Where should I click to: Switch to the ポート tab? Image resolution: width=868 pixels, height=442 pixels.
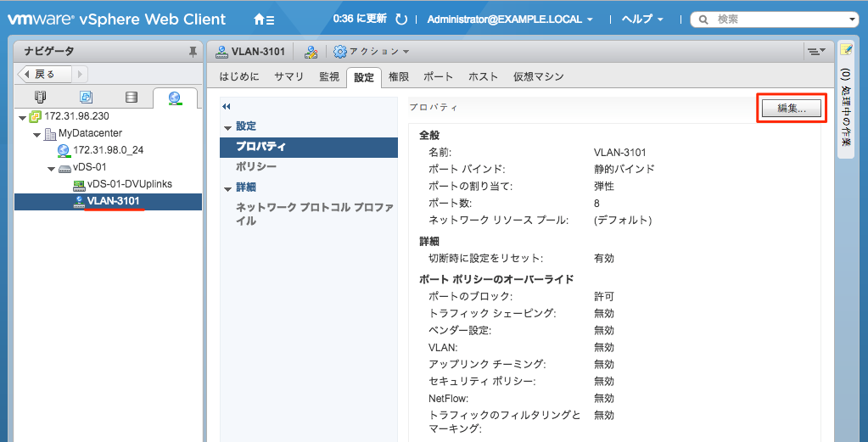pos(438,77)
